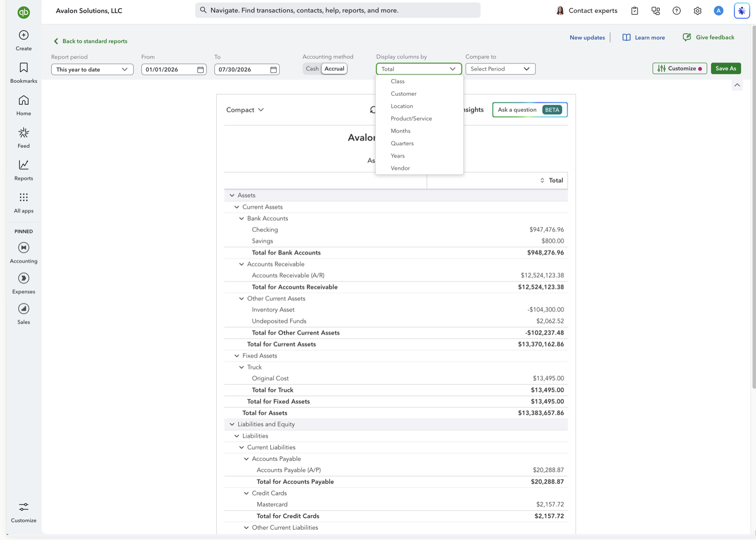Click the Learn more book icon
This screenshot has height=540, width=756.
coord(626,37)
